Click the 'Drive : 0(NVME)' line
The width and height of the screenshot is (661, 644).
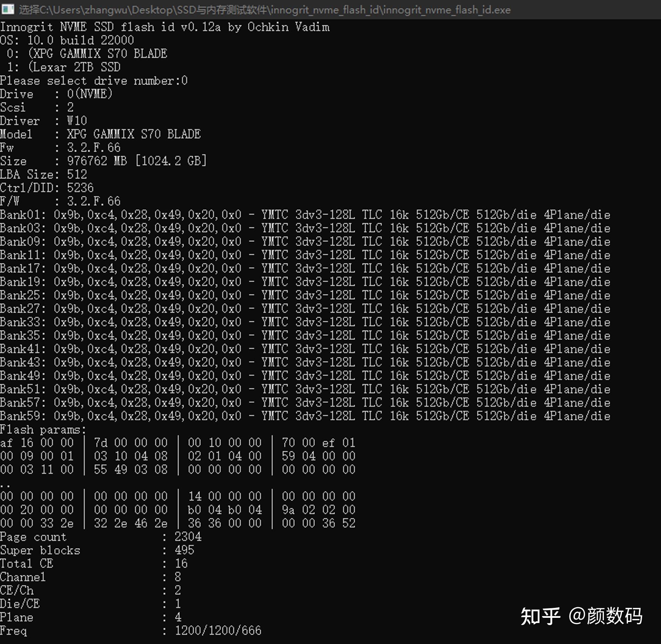tap(56, 94)
